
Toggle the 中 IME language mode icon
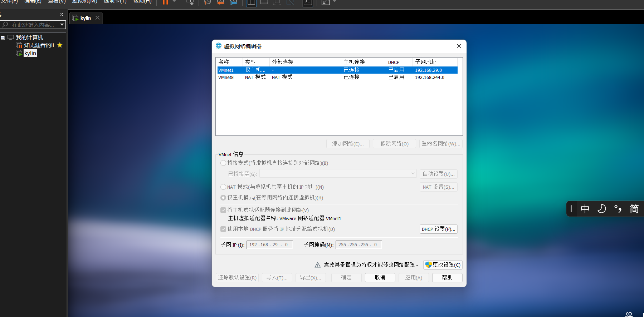coord(585,209)
